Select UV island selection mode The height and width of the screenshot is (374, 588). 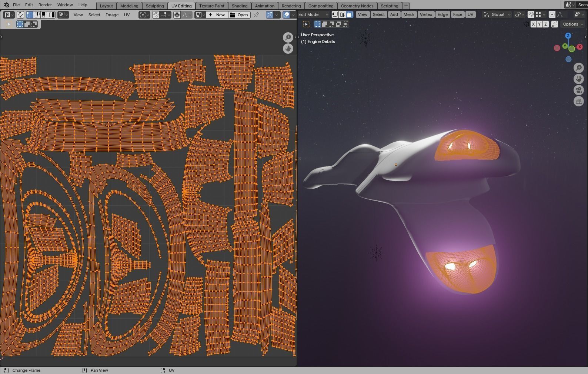point(51,15)
